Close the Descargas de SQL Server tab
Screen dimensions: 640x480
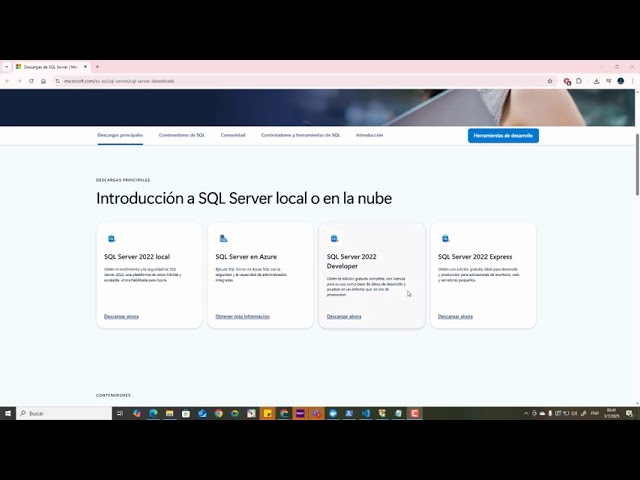pyautogui.click(x=85, y=67)
